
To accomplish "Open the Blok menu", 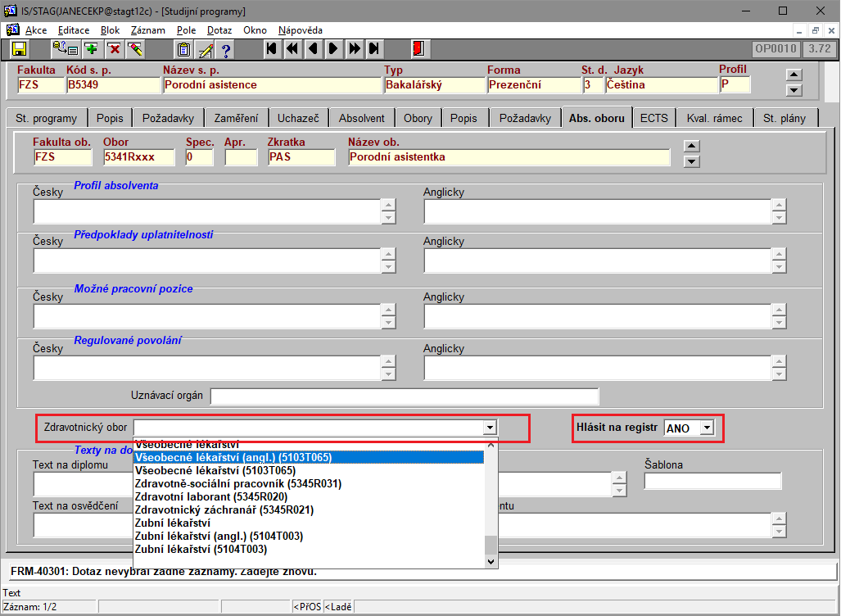I will click(x=110, y=30).
